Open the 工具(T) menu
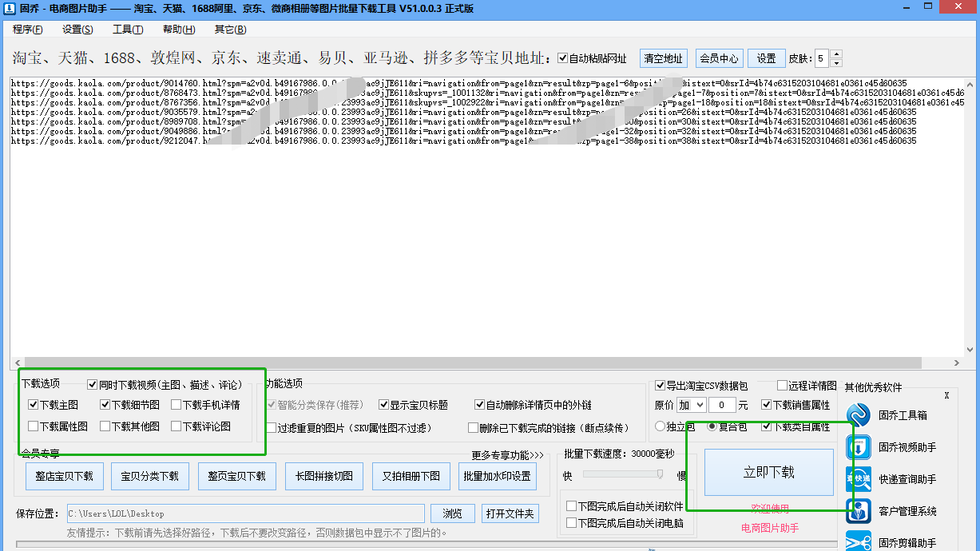 128,30
